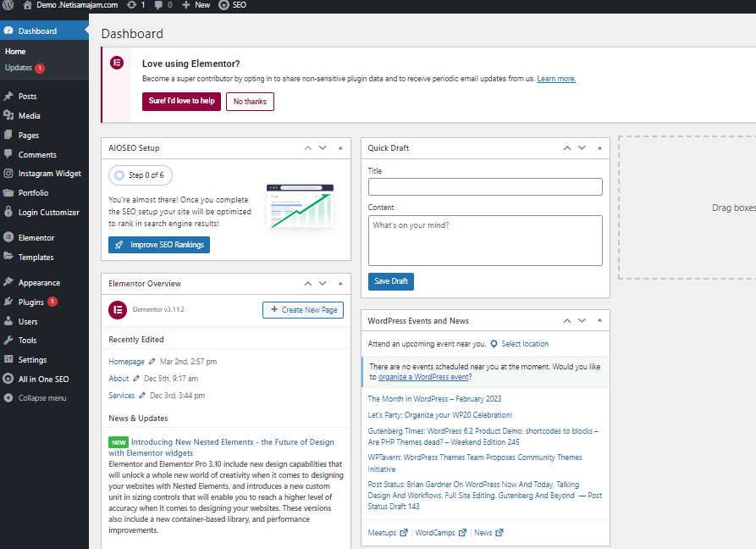Viewport: 756px width, 549px height.
Task: Click the Instagram Widget icon in sidebar
Action: point(8,173)
